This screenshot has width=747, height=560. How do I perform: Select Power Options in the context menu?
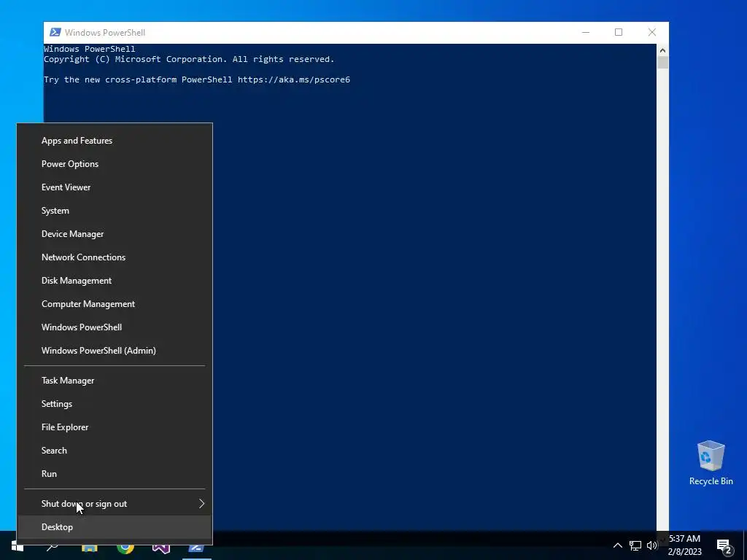click(115, 164)
